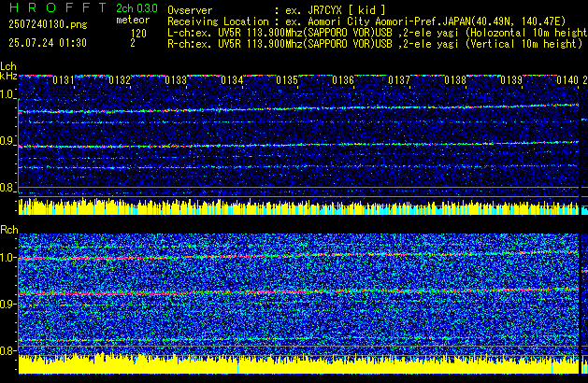Image resolution: width=588 pixels, height=383 pixels.
Task: Click the L-ch receiver description line
Action: [378, 33]
